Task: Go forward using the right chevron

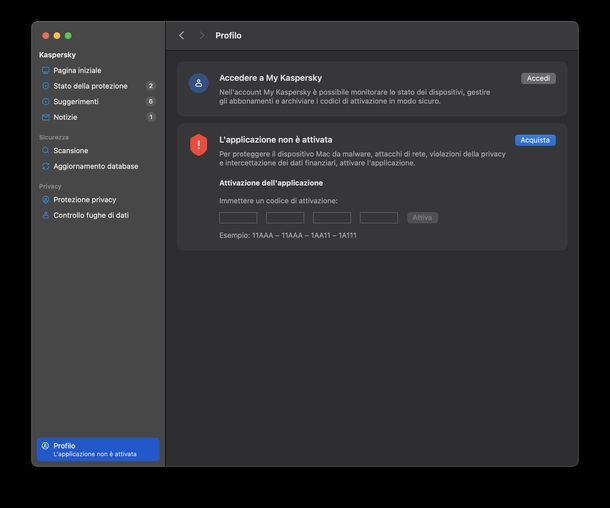Action: tap(202, 35)
